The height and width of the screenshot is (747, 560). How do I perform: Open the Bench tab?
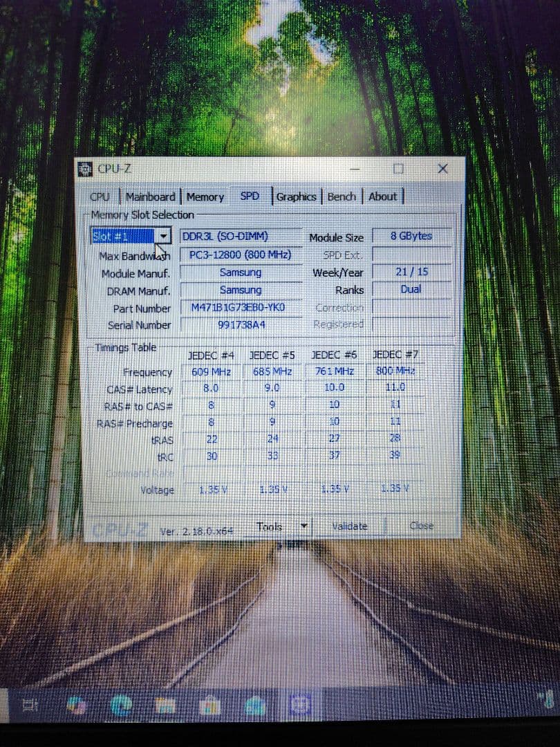coord(342,196)
